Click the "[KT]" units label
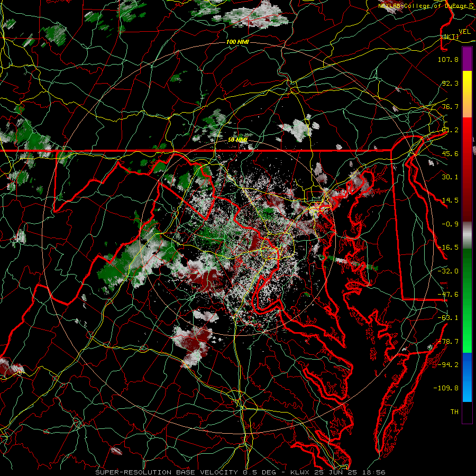 click(x=451, y=36)
